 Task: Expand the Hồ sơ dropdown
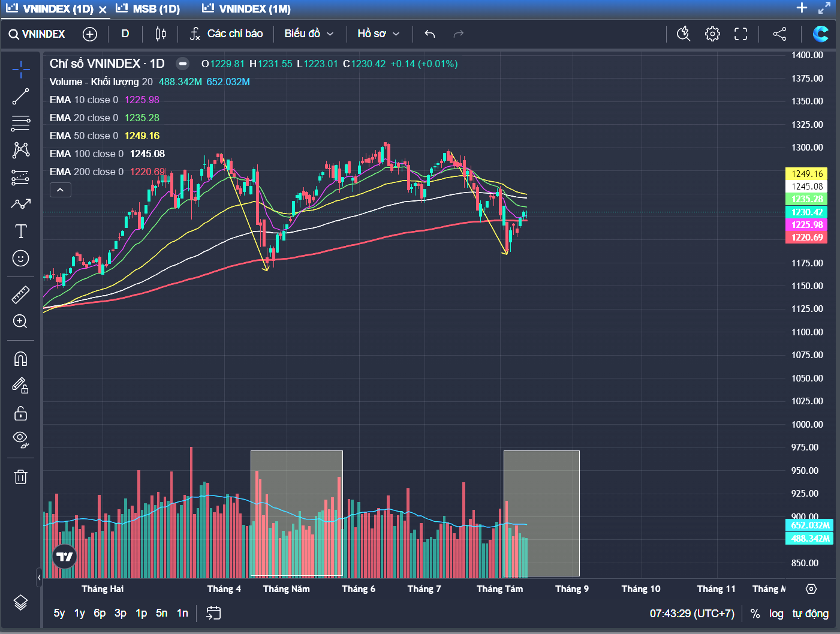[378, 34]
